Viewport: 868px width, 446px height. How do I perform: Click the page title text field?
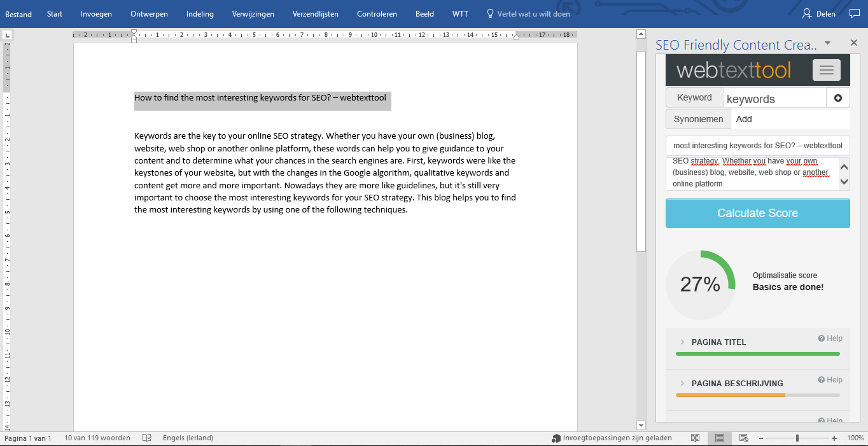coord(757,146)
